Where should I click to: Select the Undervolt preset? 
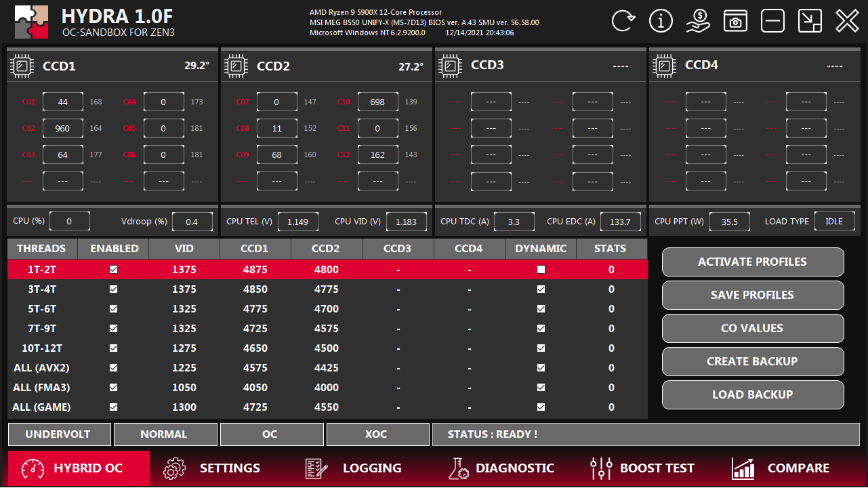(x=59, y=434)
